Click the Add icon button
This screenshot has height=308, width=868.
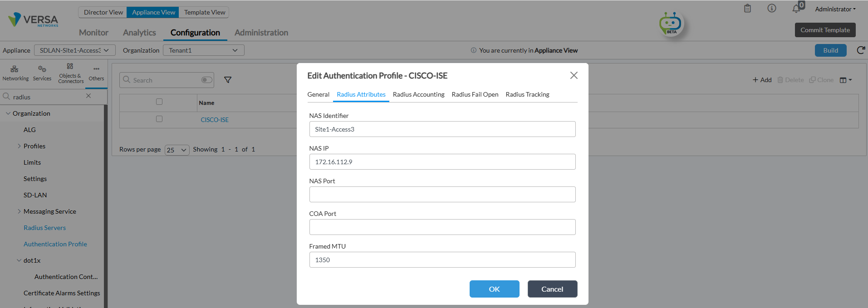762,80
